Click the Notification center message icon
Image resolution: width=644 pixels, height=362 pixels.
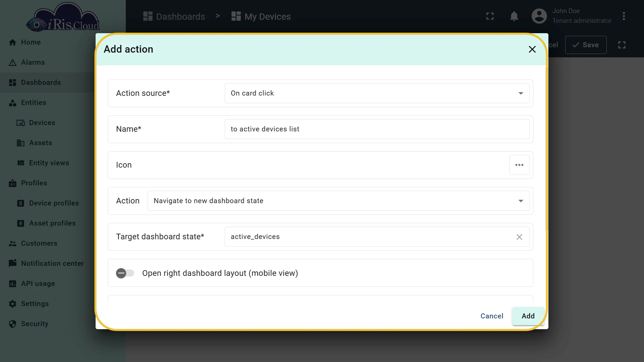[12, 263]
